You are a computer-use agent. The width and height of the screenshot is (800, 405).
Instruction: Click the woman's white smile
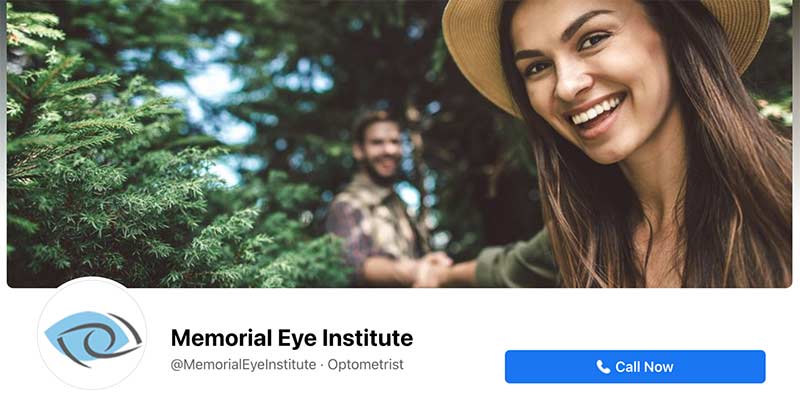tap(595, 110)
